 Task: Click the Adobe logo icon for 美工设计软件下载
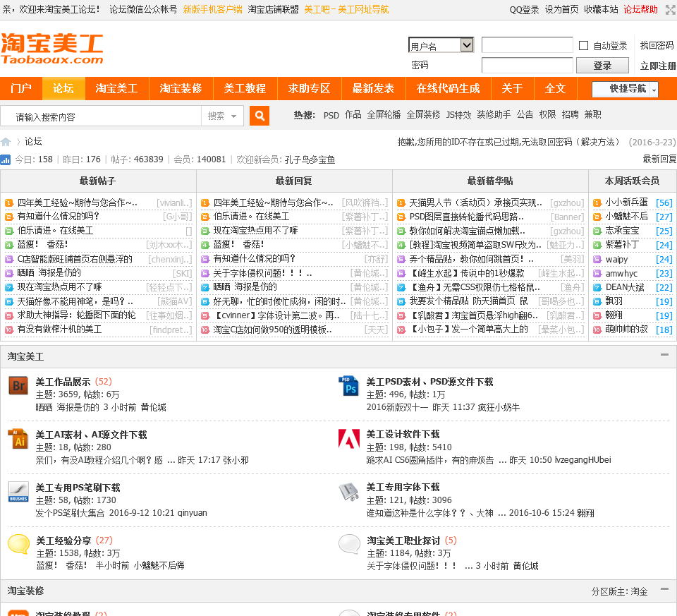[349, 439]
